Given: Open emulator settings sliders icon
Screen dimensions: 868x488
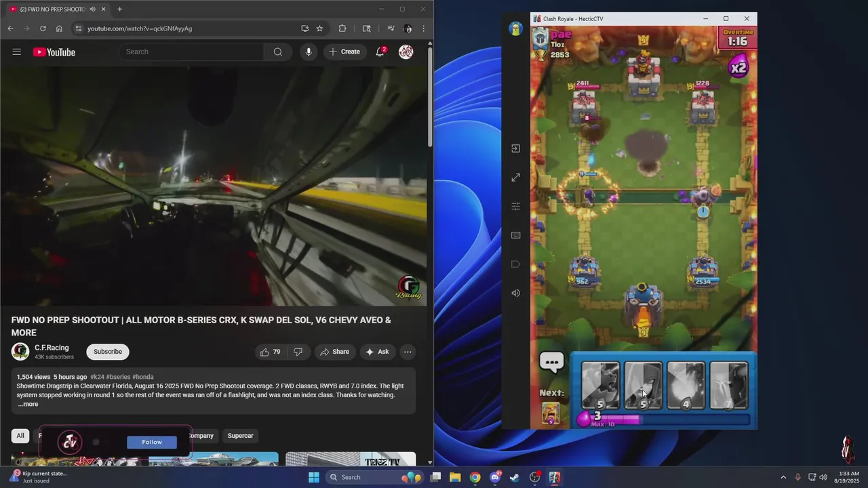Looking at the screenshot, I should (515, 206).
